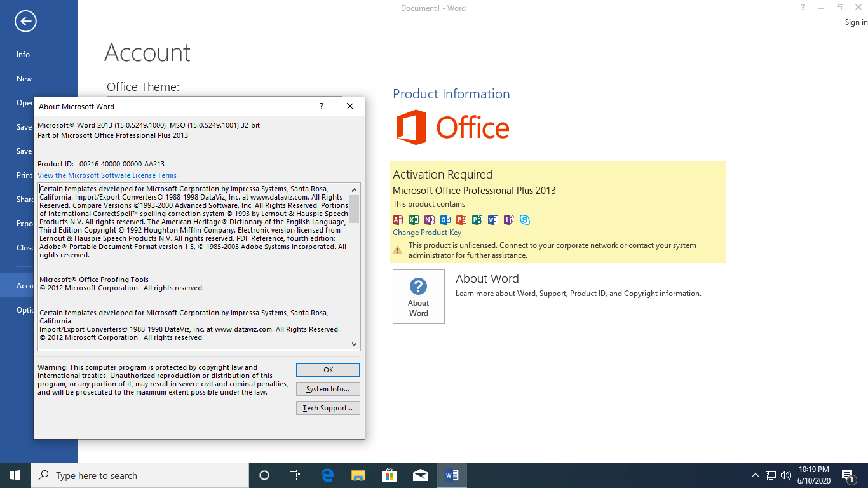The width and height of the screenshot is (868, 488).
Task: Click the help question mark in dialog title
Action: [322, 106]
